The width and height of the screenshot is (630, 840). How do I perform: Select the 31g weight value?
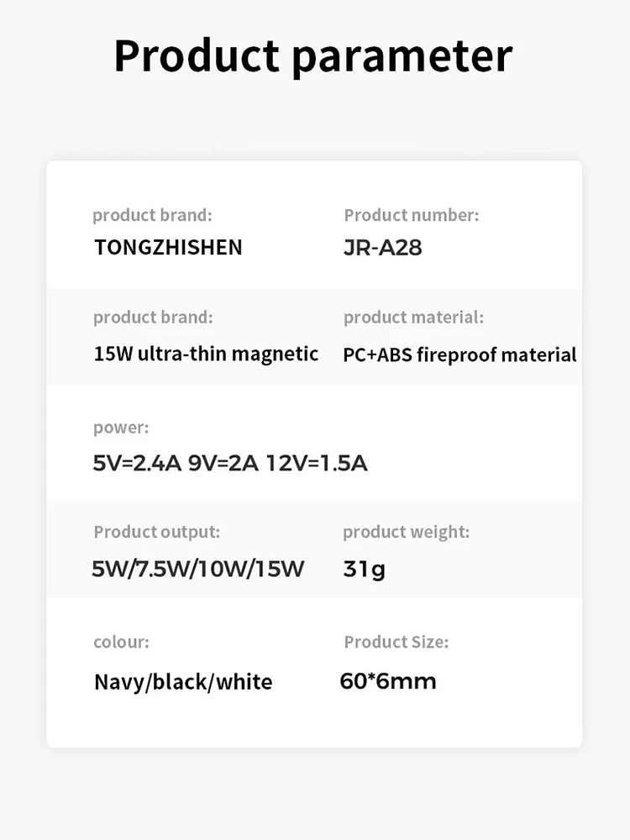[364, 570]
